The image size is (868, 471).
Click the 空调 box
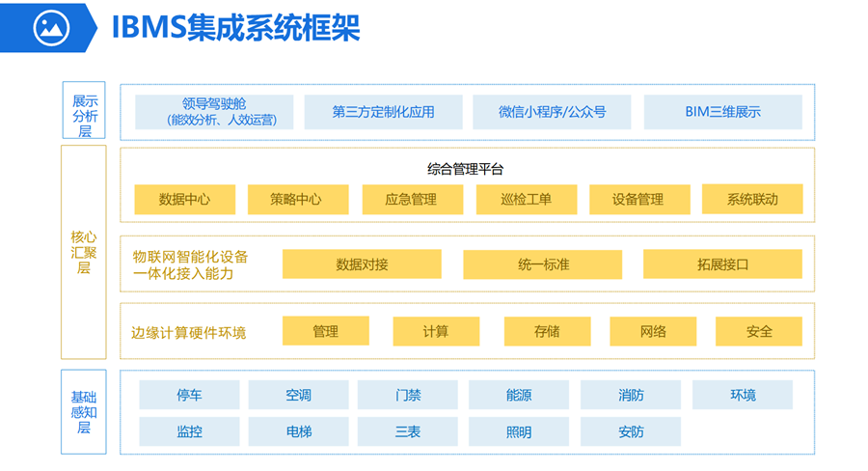(298, 395)
